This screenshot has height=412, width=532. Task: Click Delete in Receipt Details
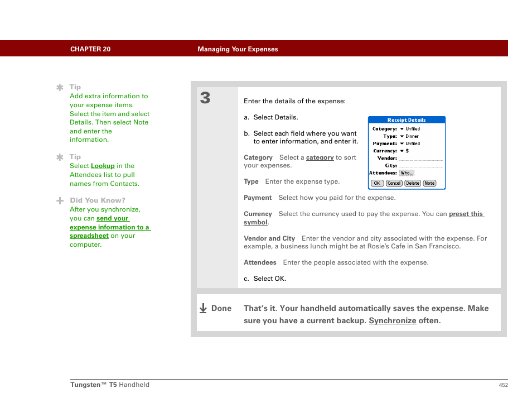pyautogui.click(x=413, y=183)
